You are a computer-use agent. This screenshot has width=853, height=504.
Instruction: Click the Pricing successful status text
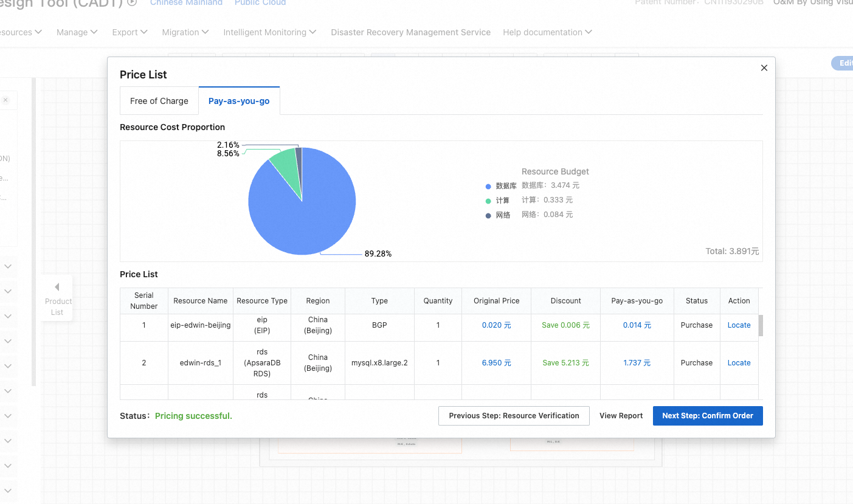(193, 416)
